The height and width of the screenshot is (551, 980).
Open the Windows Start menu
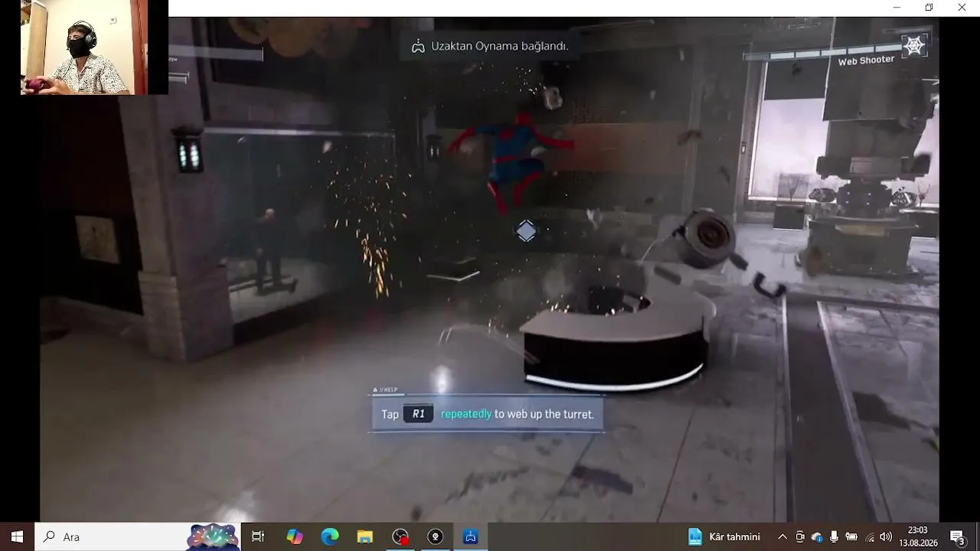coord(17,536)
